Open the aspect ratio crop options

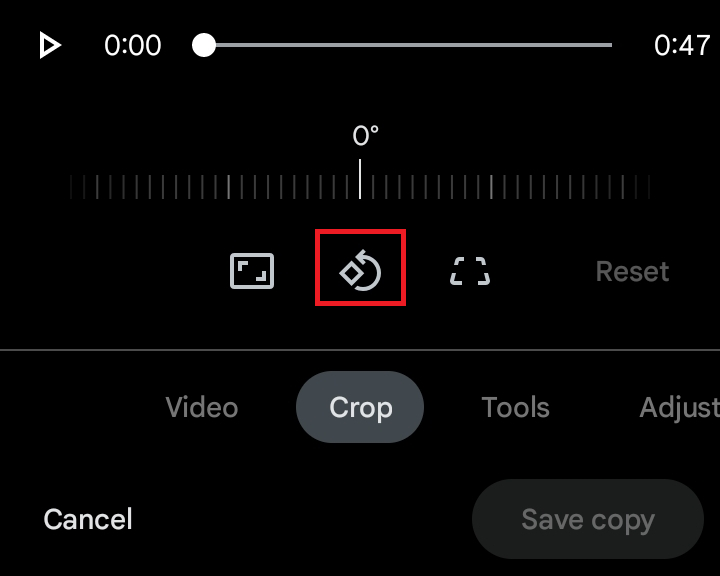tap(252, 271)
